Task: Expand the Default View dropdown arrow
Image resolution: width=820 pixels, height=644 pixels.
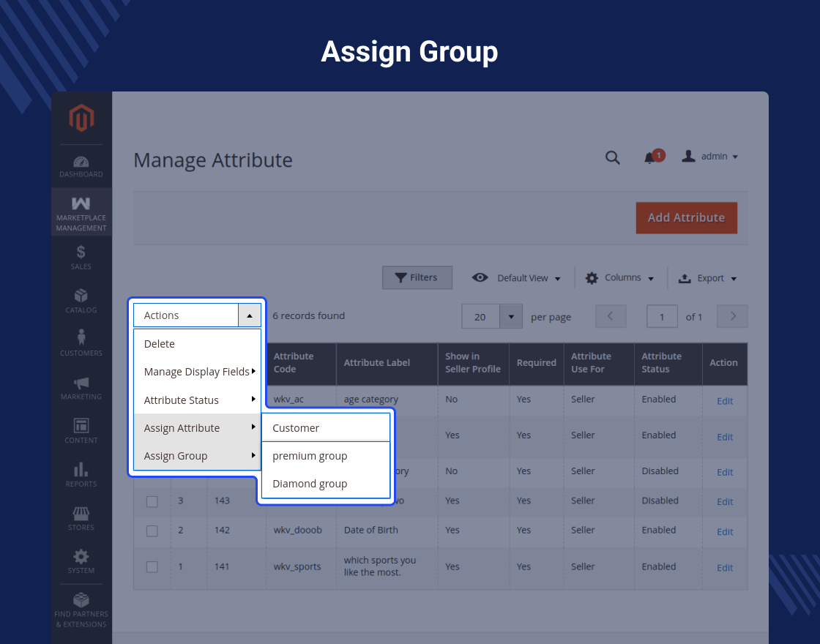Action: point(557,279)
